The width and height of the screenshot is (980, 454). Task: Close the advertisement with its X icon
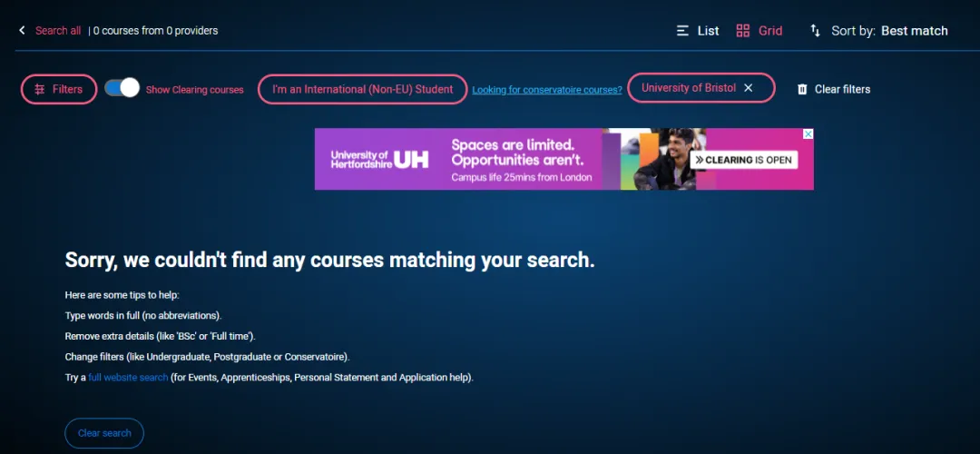click(x=808, y=134)
